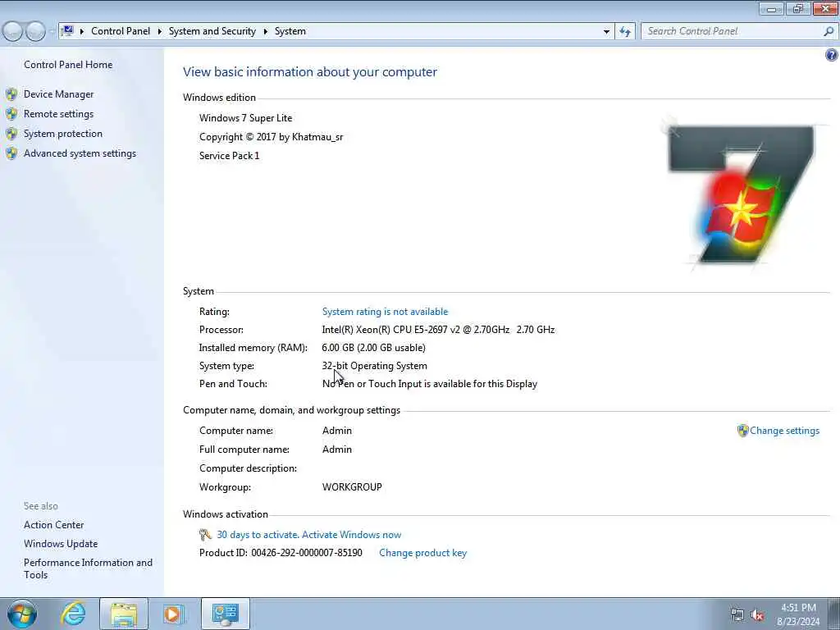Click 30 days to activate Windows link
Viewport: 840px width, 630px height.
pos(308,535)
